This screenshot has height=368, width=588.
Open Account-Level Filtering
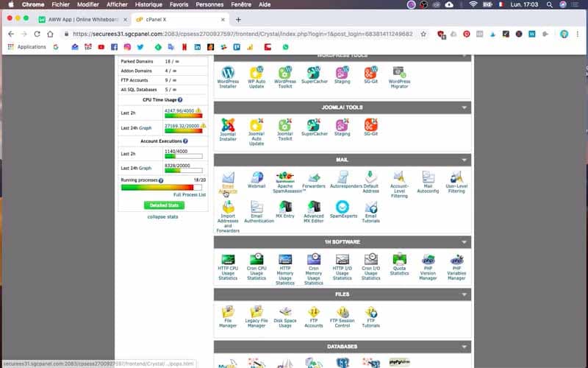(x=399, y=185)
